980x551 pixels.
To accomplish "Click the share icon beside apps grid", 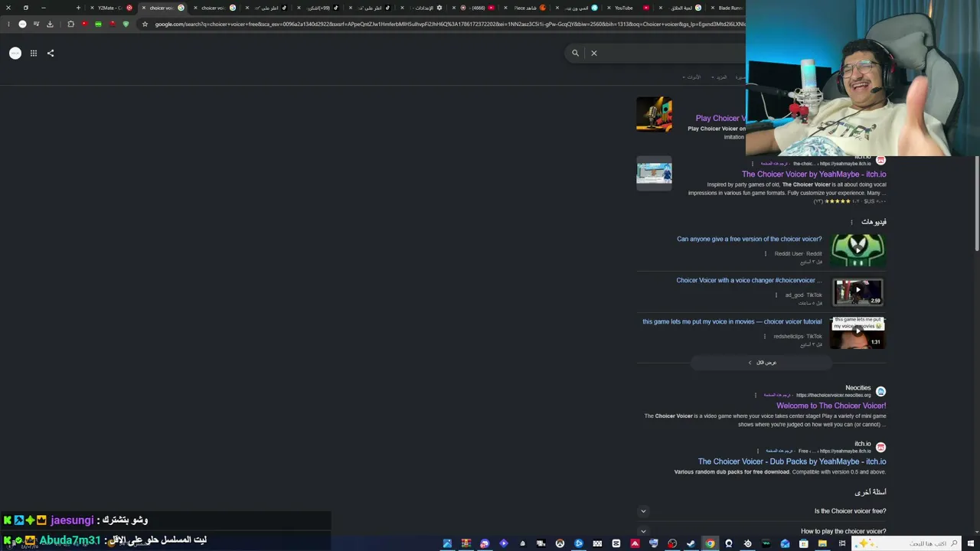I will pos(51,53).
